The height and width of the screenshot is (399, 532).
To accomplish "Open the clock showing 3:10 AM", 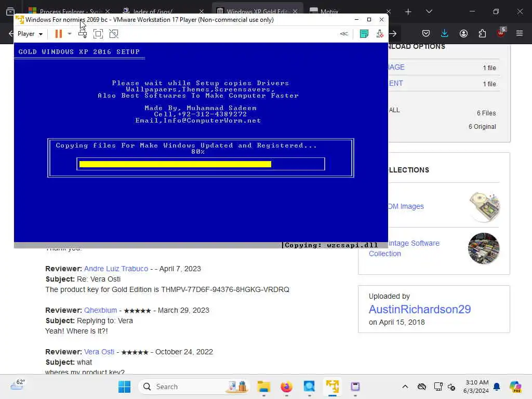I will pos(477,387).
